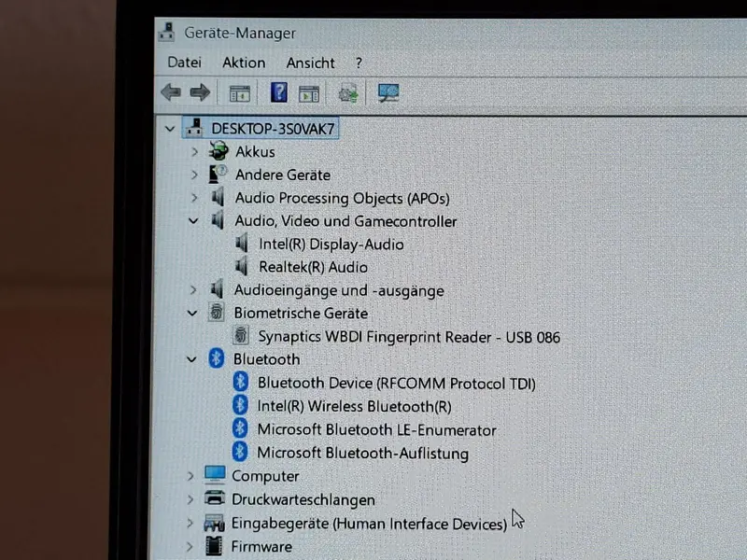Click the Biometrische Geräte fingerprint icon
The height and width of the screenshot is (560, 747).
(217, 313)
